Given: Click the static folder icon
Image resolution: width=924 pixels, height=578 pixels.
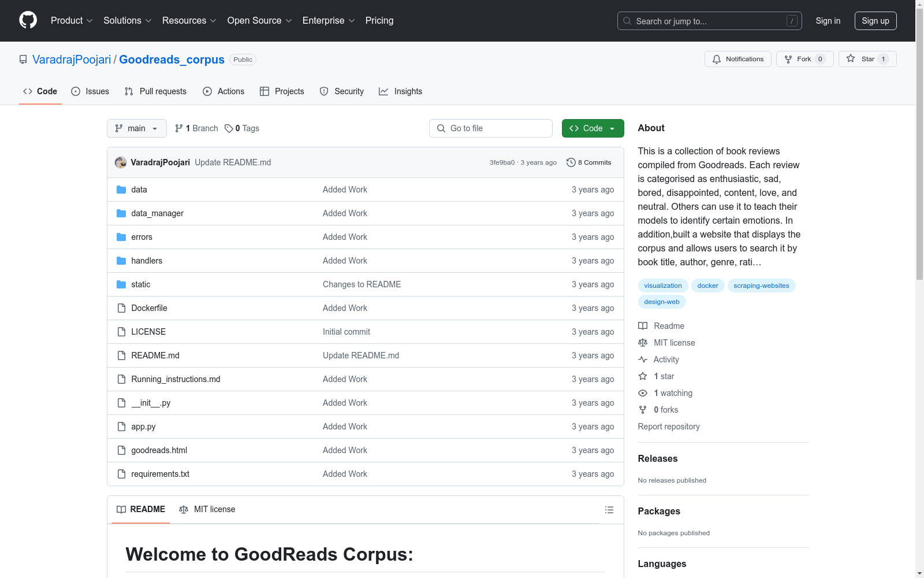Looking at the screenshot, I should tap(121, 284).
